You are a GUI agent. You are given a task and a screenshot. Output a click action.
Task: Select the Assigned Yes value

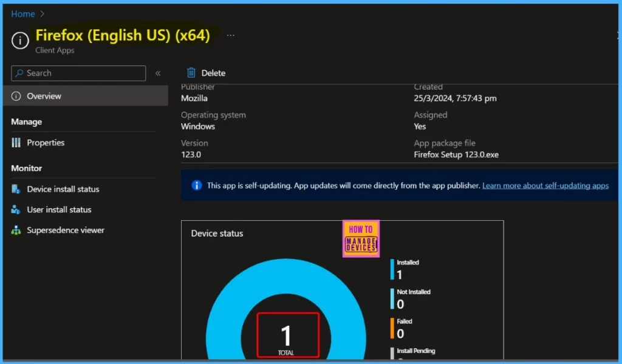[x=420, y=126]
